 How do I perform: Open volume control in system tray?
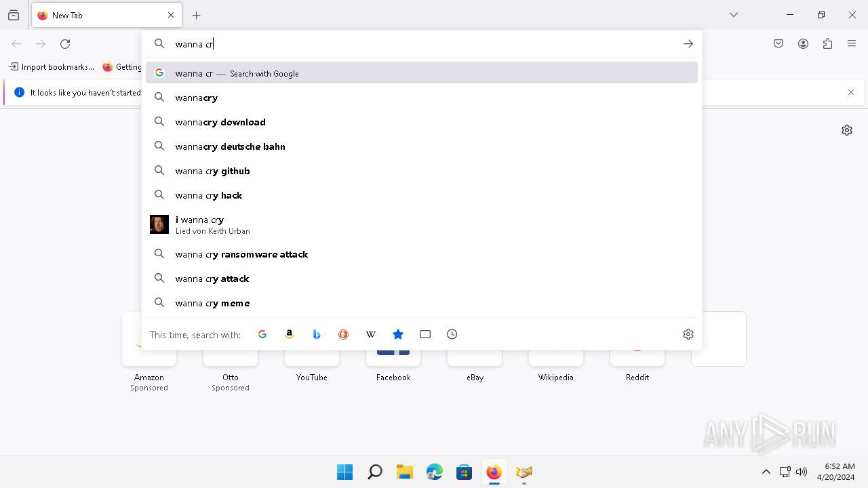click(802, 472)
